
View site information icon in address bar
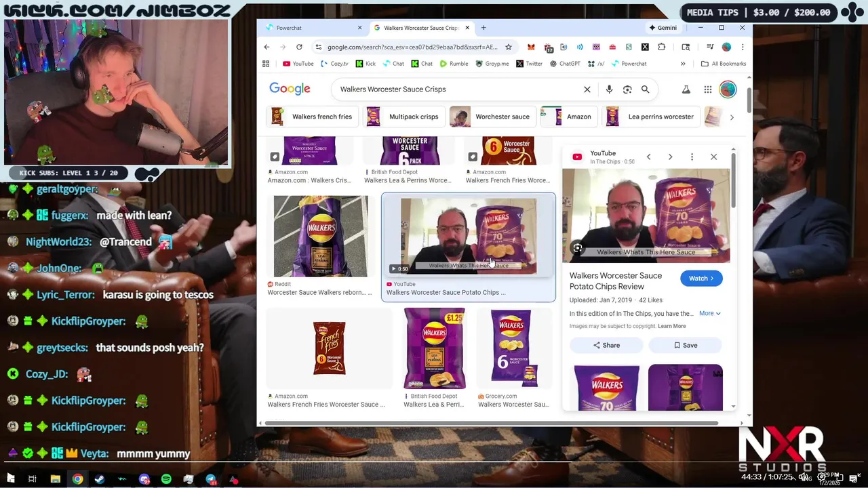318,47
